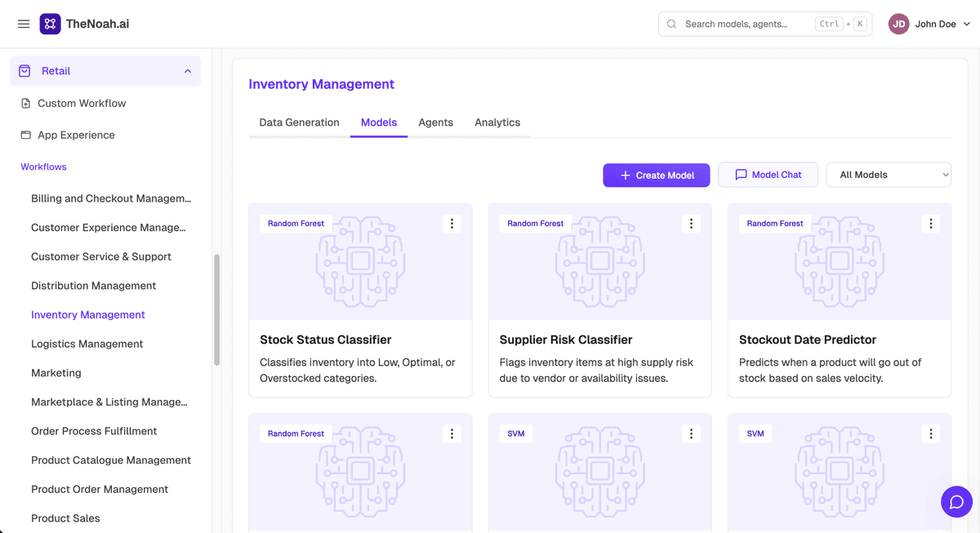Image resolution: width=980 pixels, height=533 pixels.
Task: Open Customer Service & Support workflow
Action: coord(101,256)
